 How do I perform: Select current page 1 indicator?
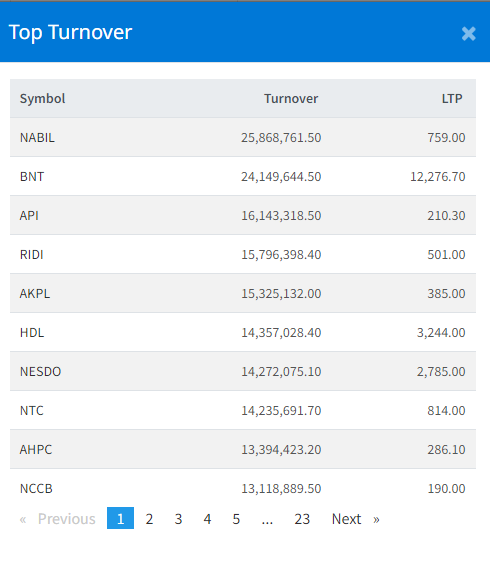120,518
